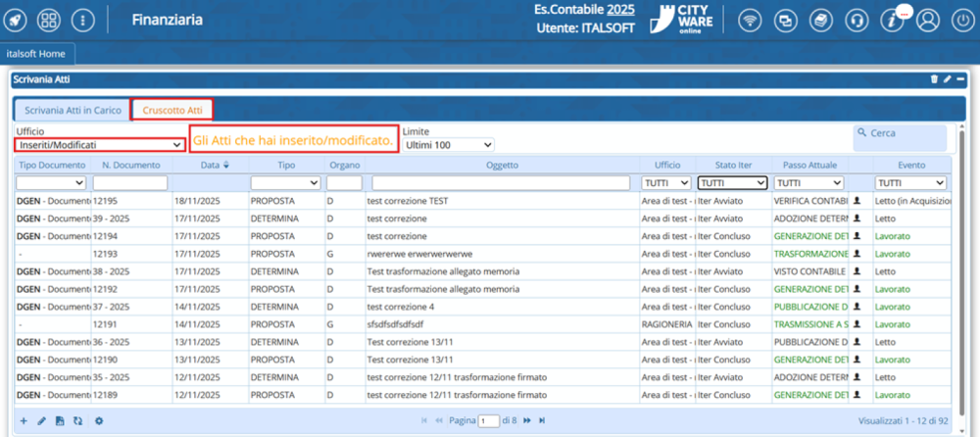Select the Cruscotto Atti tab
This screenshot has height=437, width=980.
[172, 111]
